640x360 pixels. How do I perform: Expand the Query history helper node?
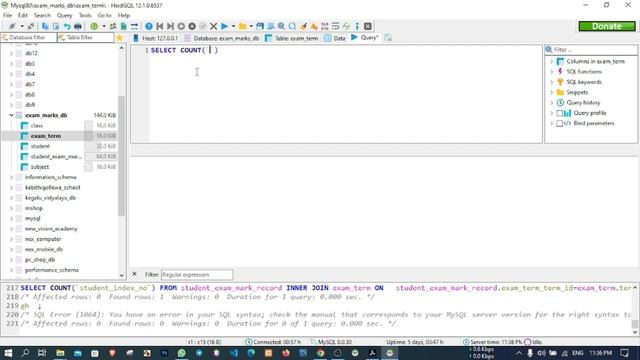(551, 102)
